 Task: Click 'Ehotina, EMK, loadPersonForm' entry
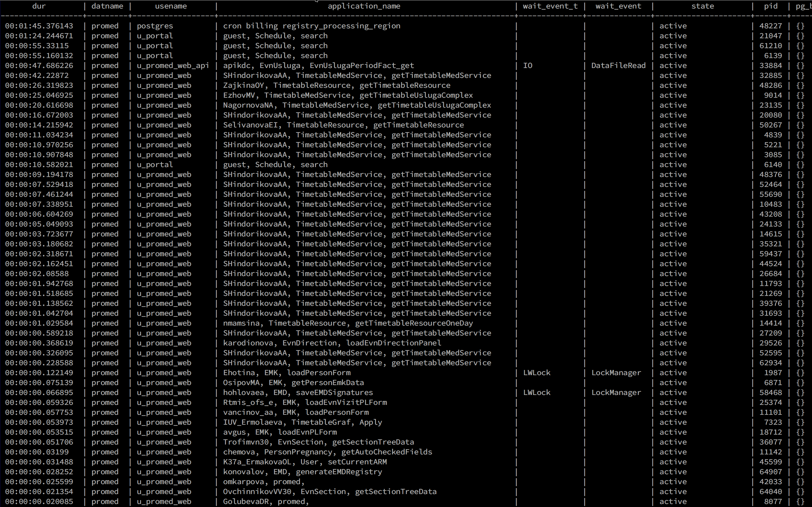click(287, 373)
